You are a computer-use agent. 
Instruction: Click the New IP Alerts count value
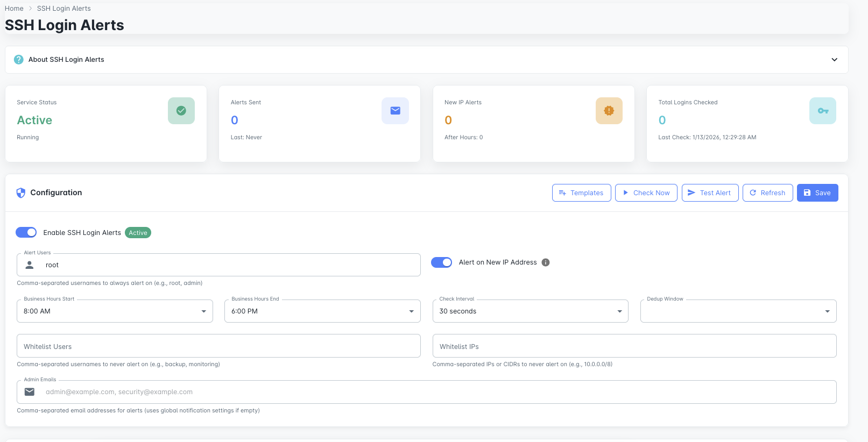pyautogui.click(x=448, y=120)
